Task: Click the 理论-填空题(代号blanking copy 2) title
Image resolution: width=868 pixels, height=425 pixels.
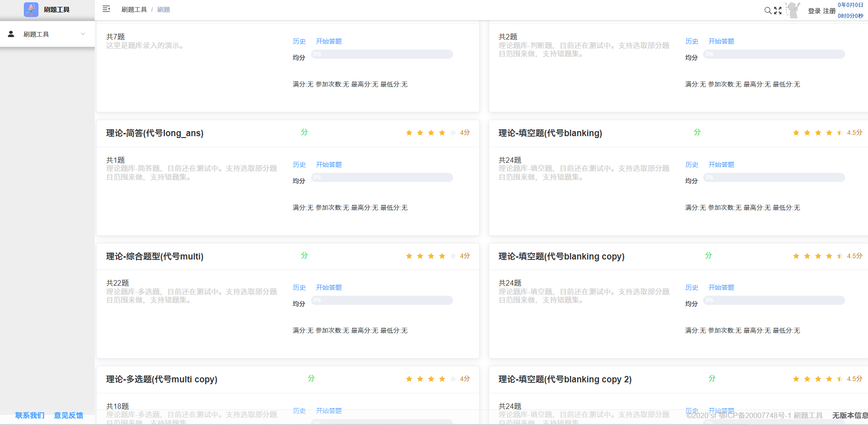Action: (x=565, y=380)
